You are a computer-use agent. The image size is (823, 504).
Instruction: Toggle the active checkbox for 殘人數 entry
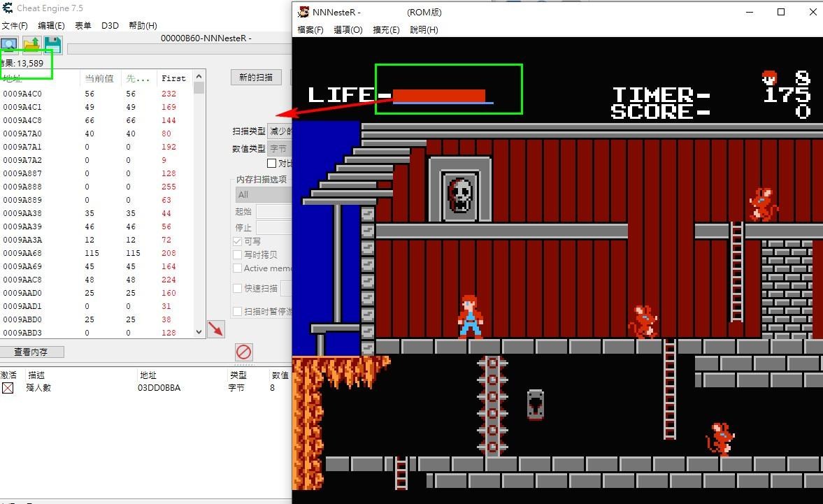pos(8,388)
